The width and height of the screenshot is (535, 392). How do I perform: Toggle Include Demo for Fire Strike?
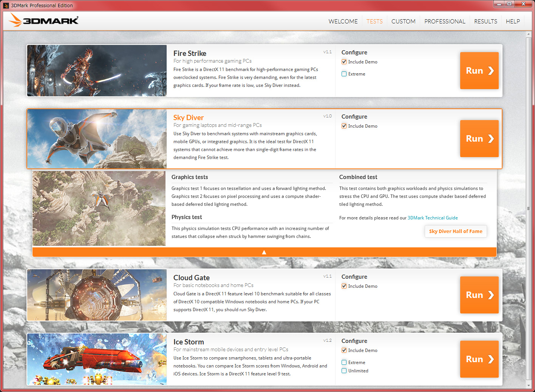coord(344,62)
